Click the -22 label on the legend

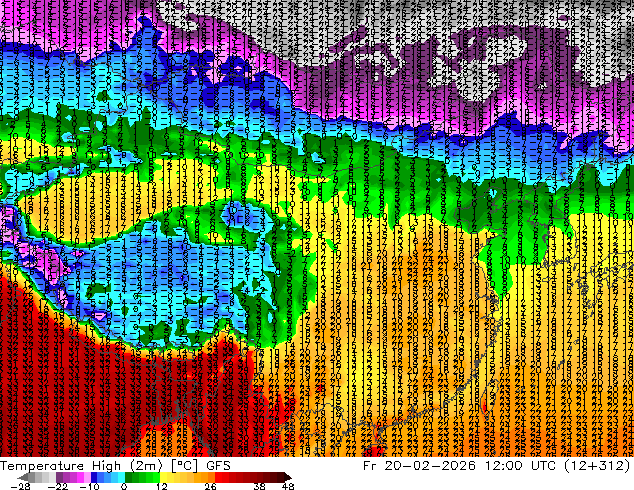tap(58, 486)
